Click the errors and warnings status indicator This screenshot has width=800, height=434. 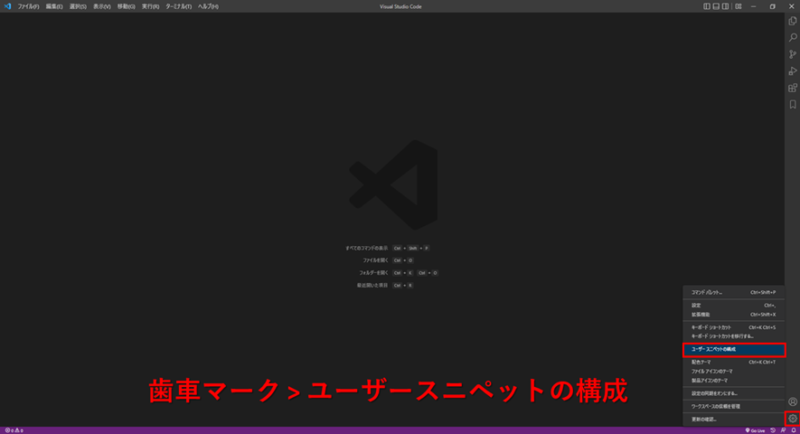pyautogui.click(x=14, y=430)
